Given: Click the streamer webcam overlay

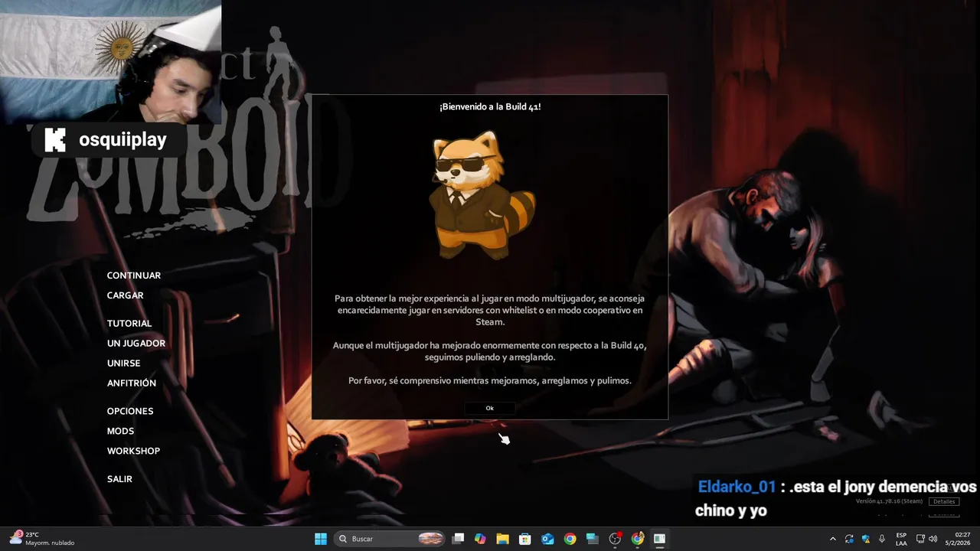Looking at the screenshot, I should point(110,61).
